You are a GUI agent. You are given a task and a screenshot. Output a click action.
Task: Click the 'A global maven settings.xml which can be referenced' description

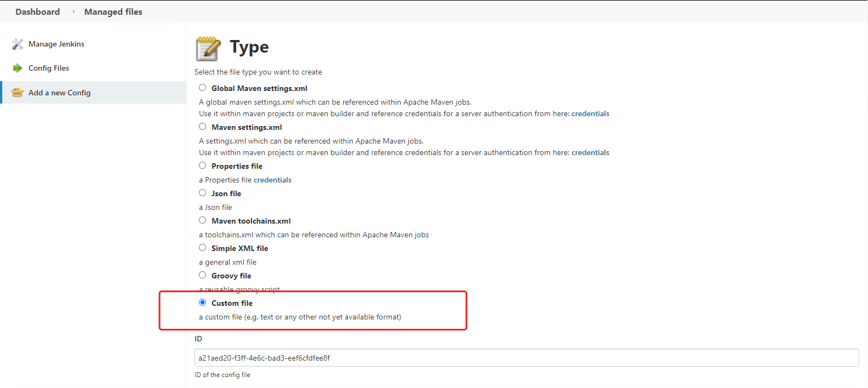point(335,102)
